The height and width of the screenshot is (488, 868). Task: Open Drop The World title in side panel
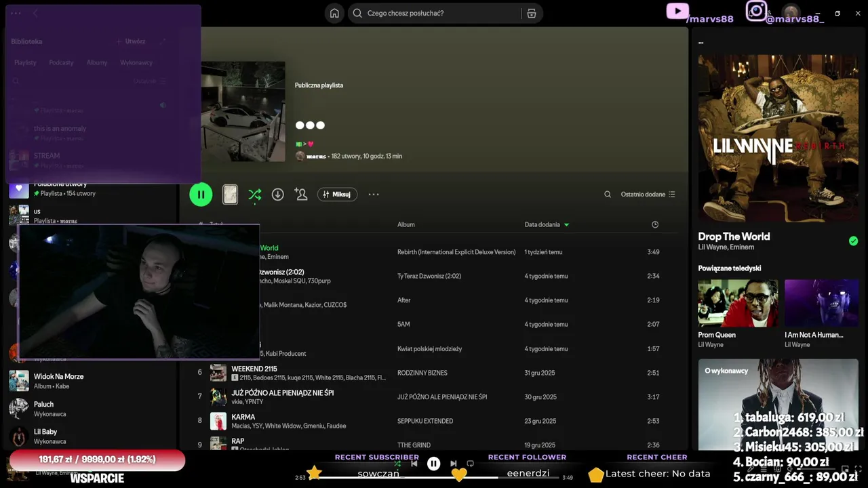734,237
